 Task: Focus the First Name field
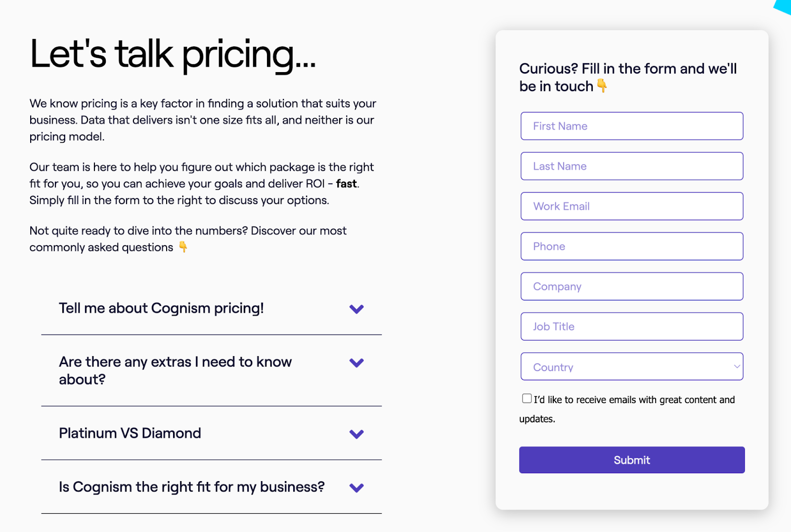pos(632,126)
